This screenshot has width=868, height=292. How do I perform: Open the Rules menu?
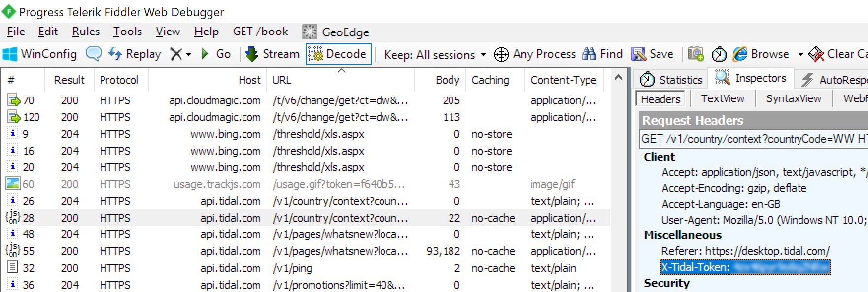[85, 32]
